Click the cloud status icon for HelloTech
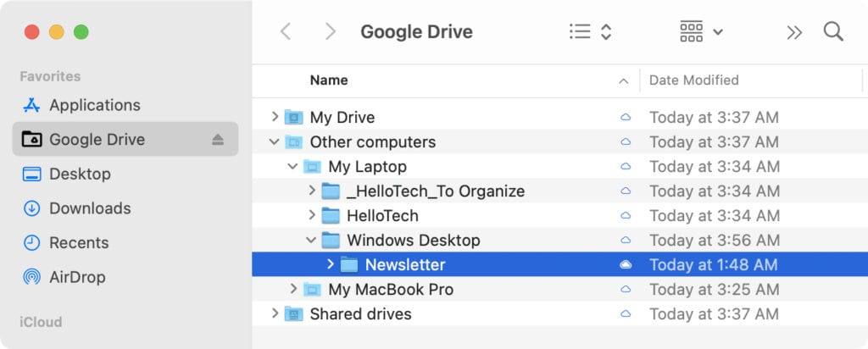Screen dimensions: 868x349 pyautogui.click(x=626, y=215)
